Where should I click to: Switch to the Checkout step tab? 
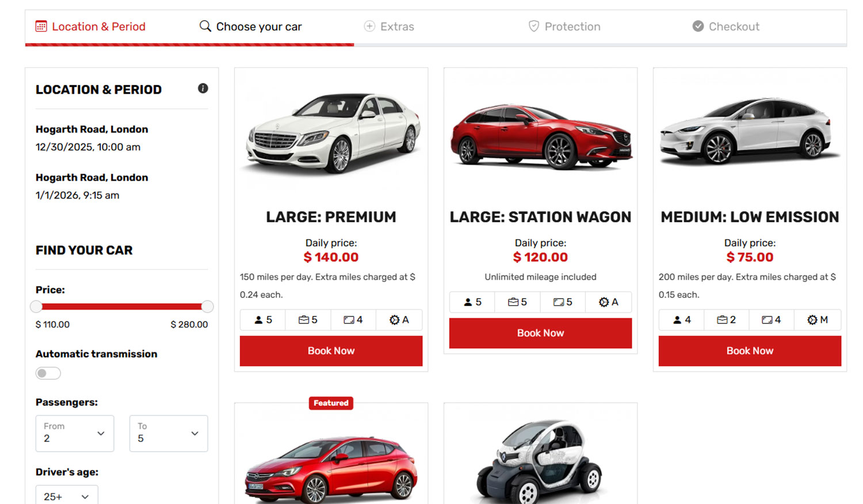click(x=734, y=26)
